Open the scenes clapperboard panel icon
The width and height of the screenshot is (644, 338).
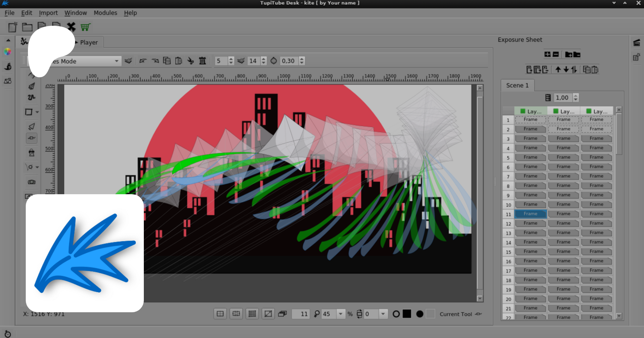[x=636, y=43]
